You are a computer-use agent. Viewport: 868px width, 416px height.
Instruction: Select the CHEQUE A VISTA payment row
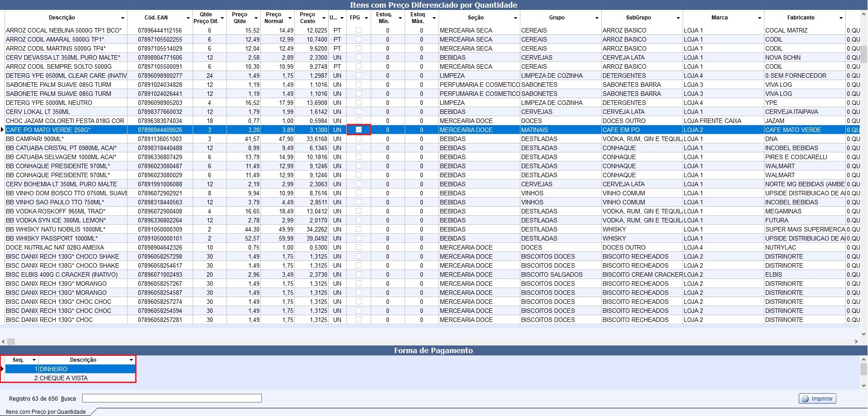click(x=70, y=378)
